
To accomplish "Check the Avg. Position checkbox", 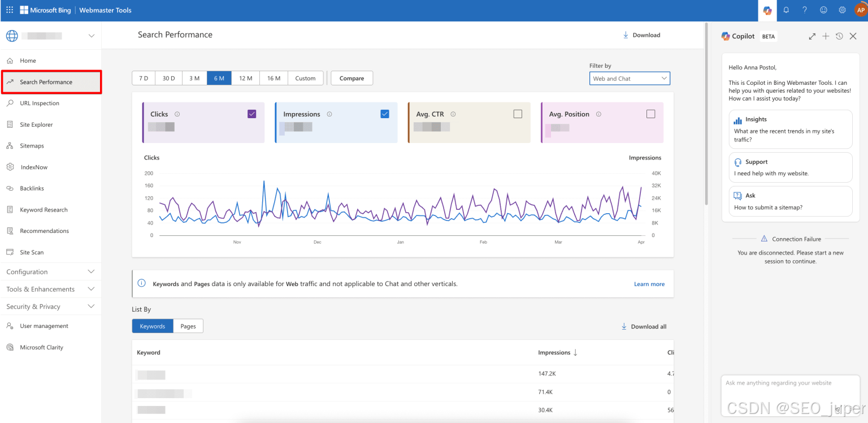I will [x=650, y=114].
